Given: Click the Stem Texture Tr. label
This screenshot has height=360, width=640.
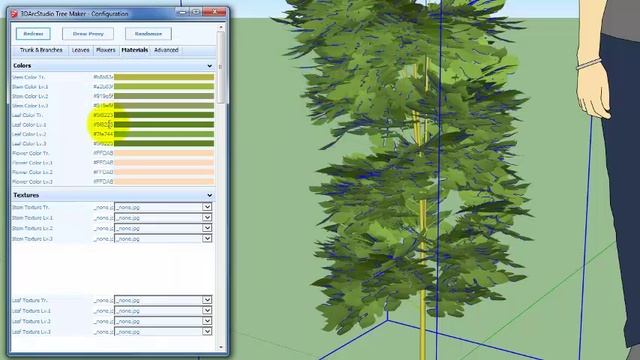Looking at the screenshot, I should [x=31, y=207].
